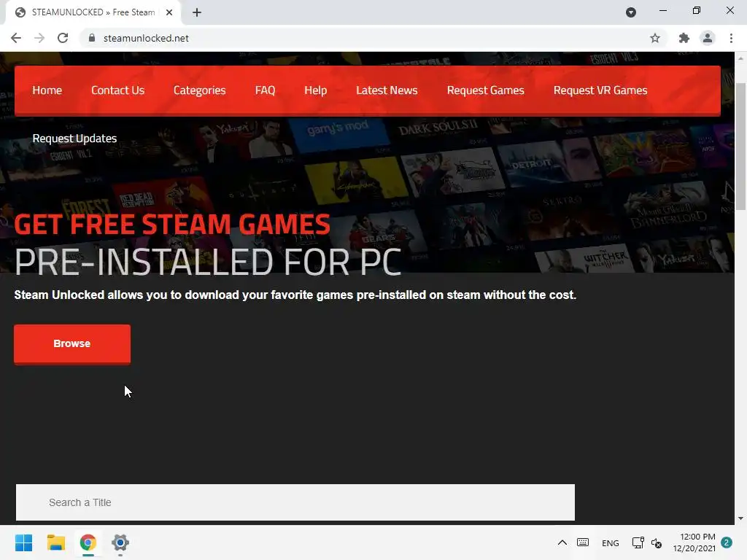This screenshot has width=747, height=560.
Task: Open the Chrome profile avatar
Action: pos(708,38)
